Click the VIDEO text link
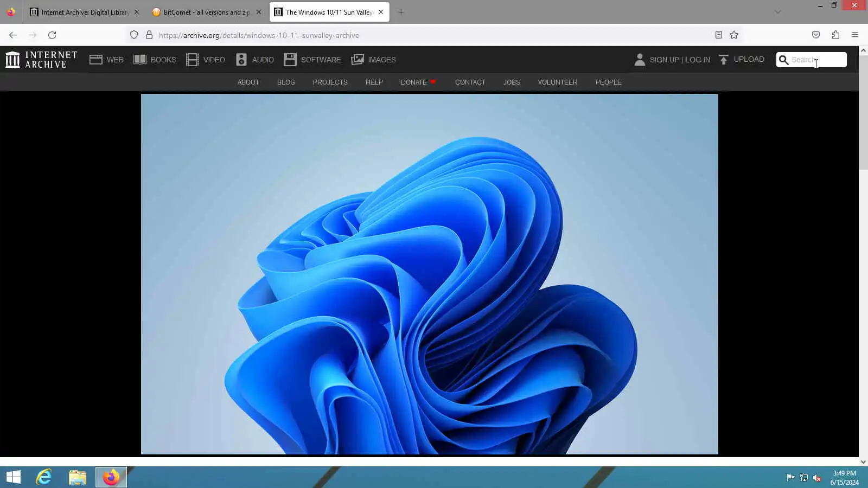 (x=214, y=60)
